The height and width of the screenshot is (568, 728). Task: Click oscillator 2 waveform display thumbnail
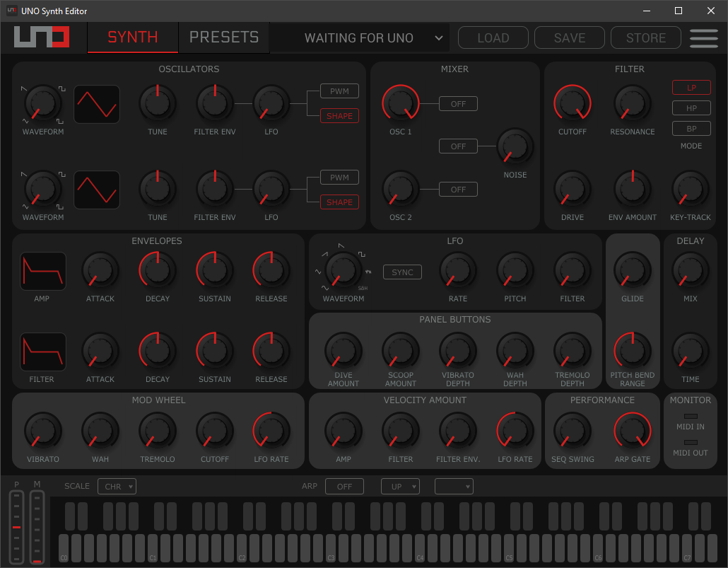97,190
